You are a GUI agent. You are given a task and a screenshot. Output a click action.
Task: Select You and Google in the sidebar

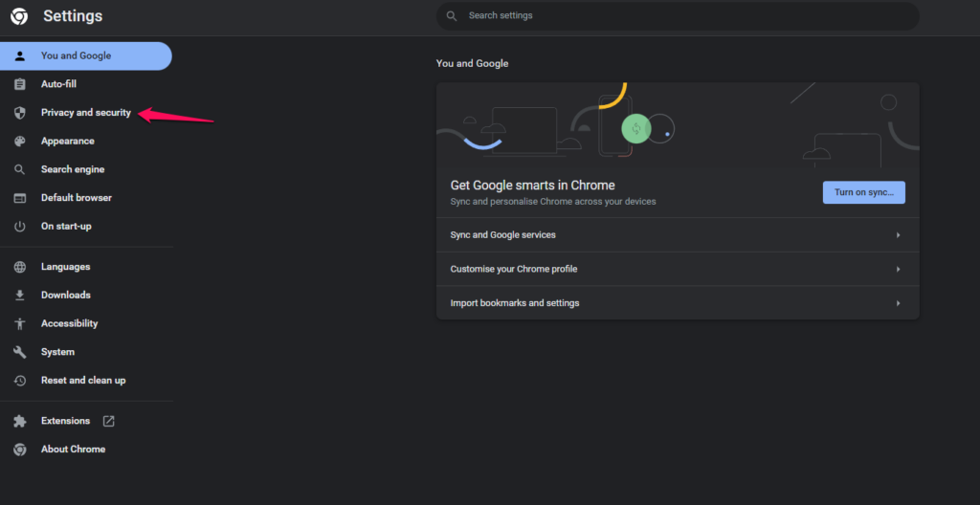pyautogui.click(x=77, y=56)
